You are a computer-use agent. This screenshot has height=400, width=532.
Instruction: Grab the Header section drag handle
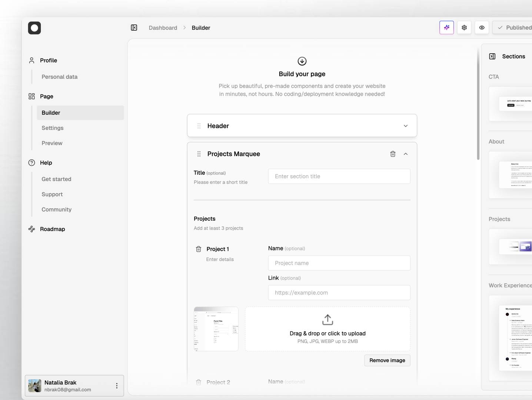(x=199, y=126)
